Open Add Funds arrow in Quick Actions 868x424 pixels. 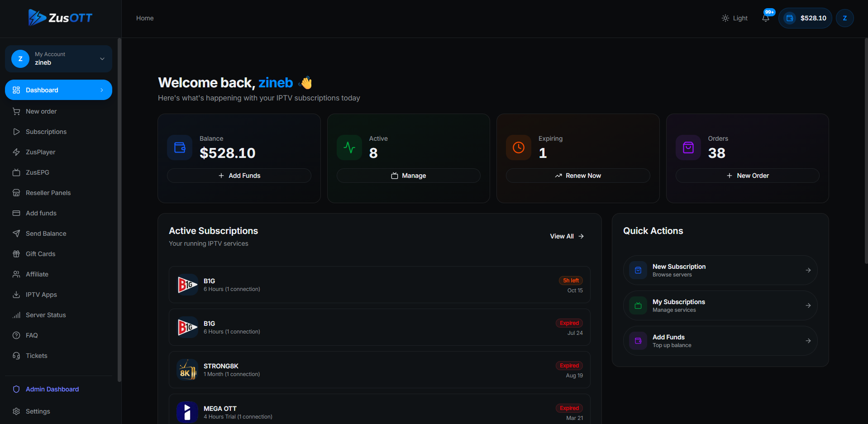coord(808,341)
